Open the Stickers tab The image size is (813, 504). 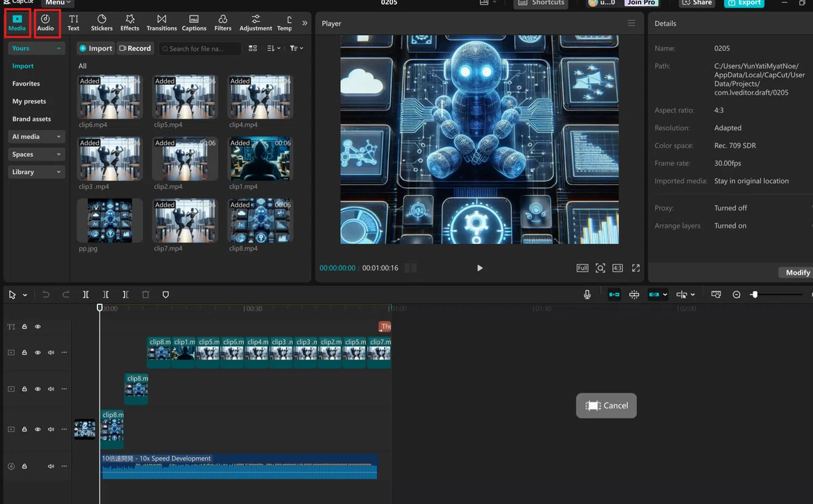[102, 23]
